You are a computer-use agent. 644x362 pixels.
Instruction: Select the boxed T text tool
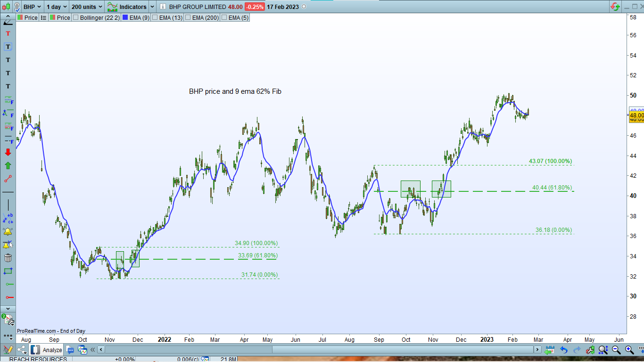click(8, 47)
